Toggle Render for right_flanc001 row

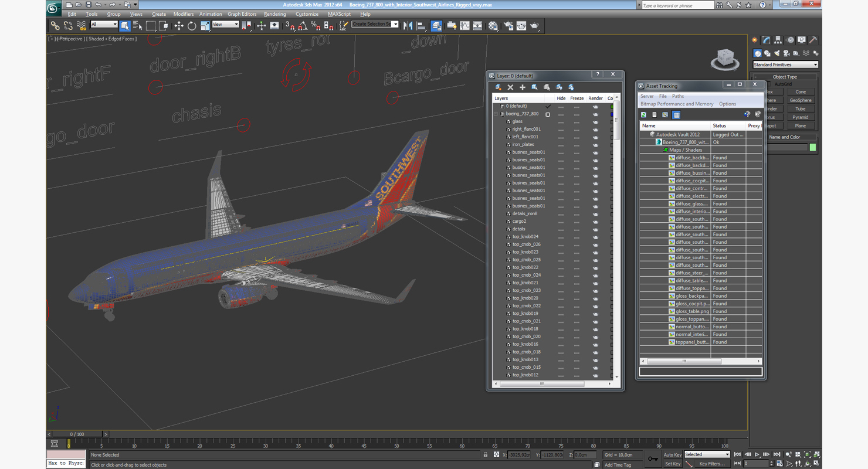[x=595, y=130]
